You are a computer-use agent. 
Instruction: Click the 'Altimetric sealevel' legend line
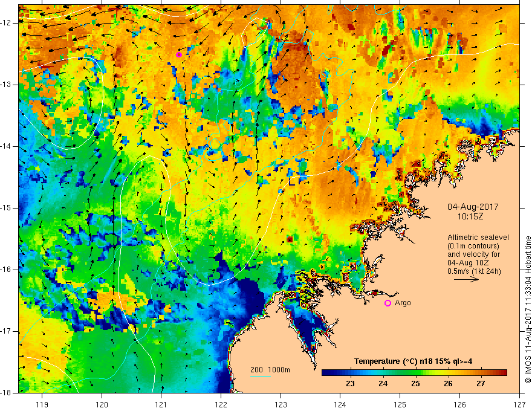(x=478, y=238)
